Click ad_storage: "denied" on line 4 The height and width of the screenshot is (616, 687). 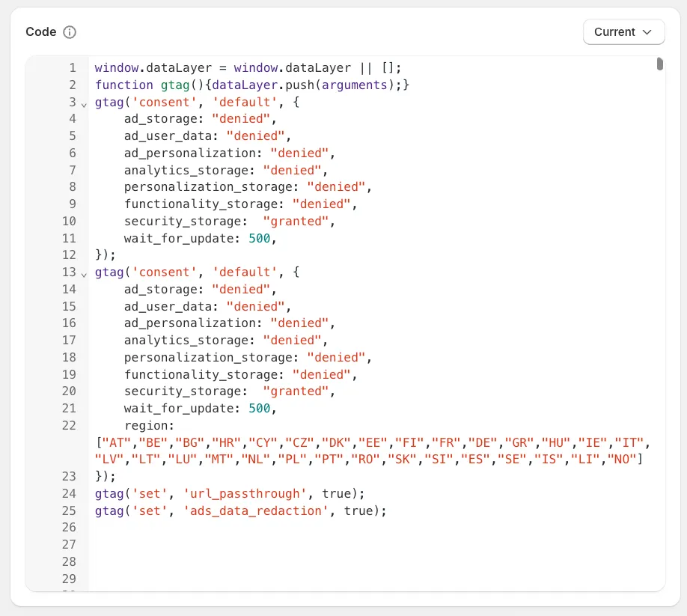pyautogui.click(x=201, y=119)
